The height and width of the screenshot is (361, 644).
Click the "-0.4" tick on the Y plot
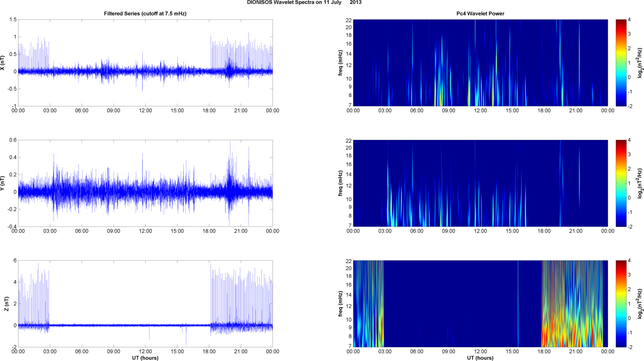(x=12, y=227)
